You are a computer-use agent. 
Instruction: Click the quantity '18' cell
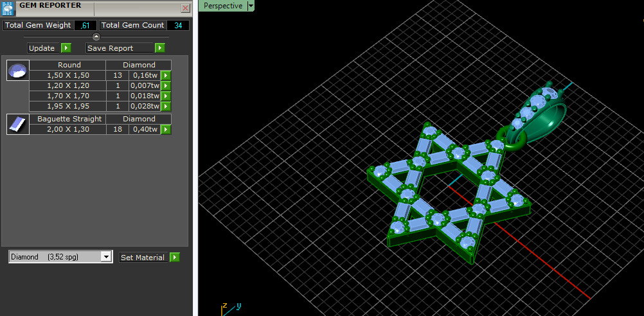pyautogui.click(x=118, y=130)
